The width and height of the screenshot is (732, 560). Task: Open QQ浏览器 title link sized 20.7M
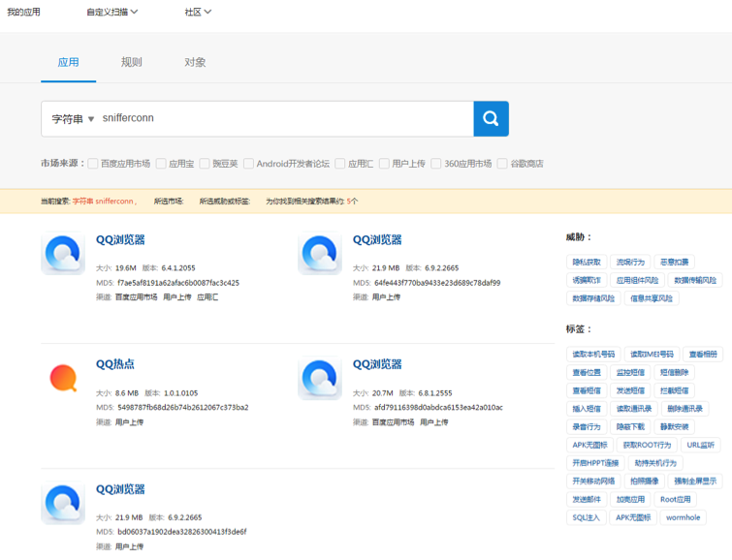[x=377, y=364]
